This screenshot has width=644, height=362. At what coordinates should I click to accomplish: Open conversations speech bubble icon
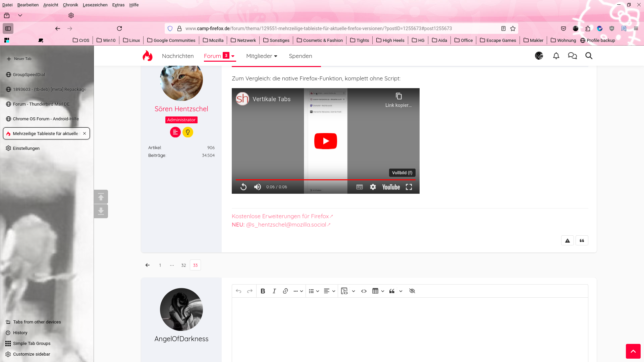572,56
